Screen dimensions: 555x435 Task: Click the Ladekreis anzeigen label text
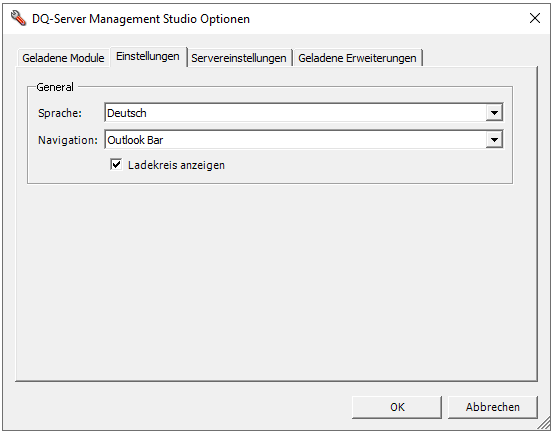click(176, 165)
